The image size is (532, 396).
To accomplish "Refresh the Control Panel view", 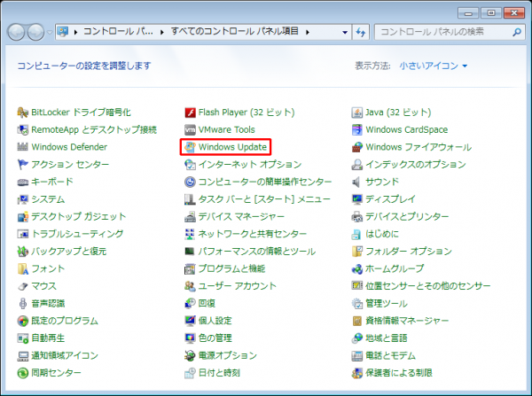I will pyautogui.click(x=361, y=32).
